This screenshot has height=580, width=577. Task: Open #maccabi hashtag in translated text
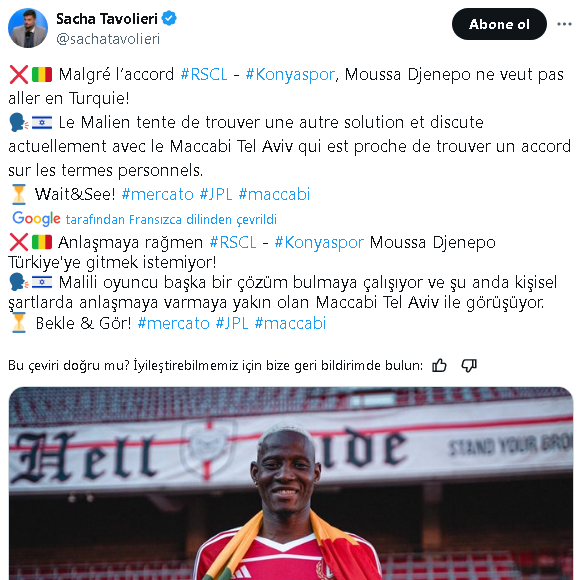point(290,323)
